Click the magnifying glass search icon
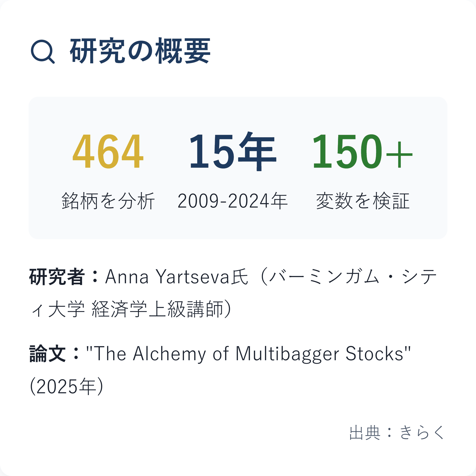This screenshot has height=476, width=476. pyautogui.click(x=42, y=51)
